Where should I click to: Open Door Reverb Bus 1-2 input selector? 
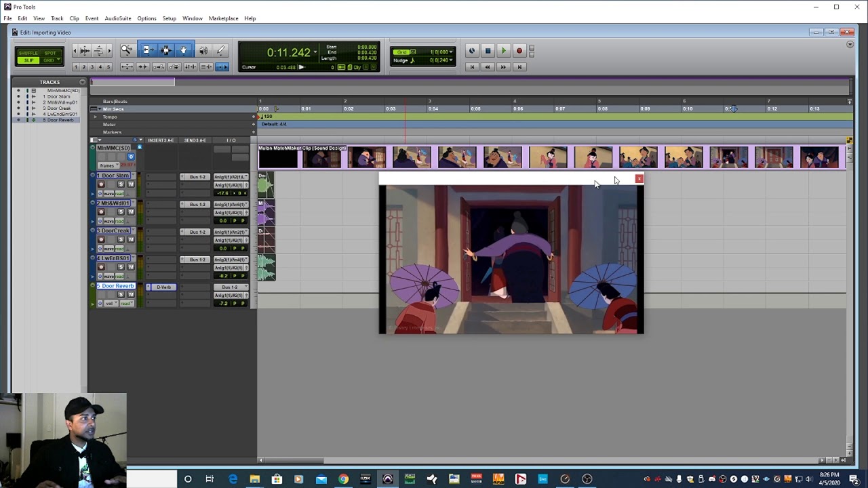(x=231, y=287)
